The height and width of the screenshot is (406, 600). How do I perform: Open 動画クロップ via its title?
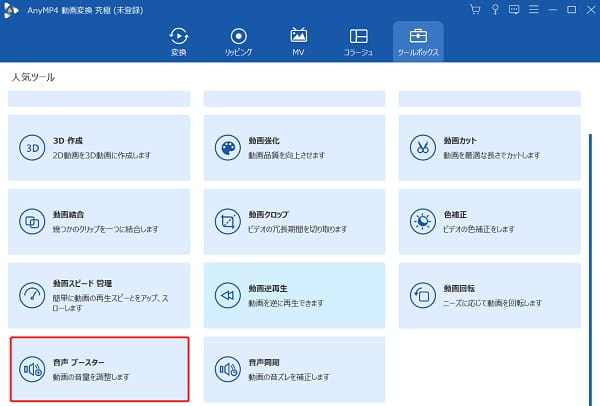[269, 214]
